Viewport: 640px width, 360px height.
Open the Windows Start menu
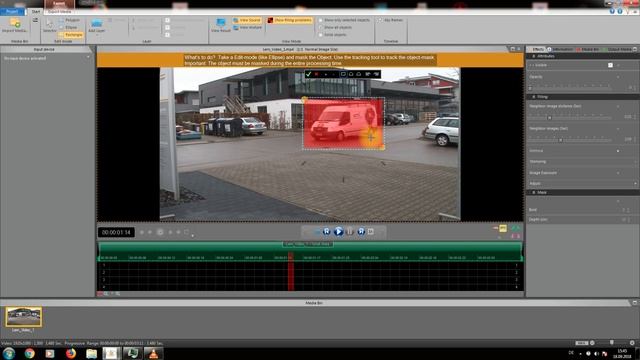9,353
